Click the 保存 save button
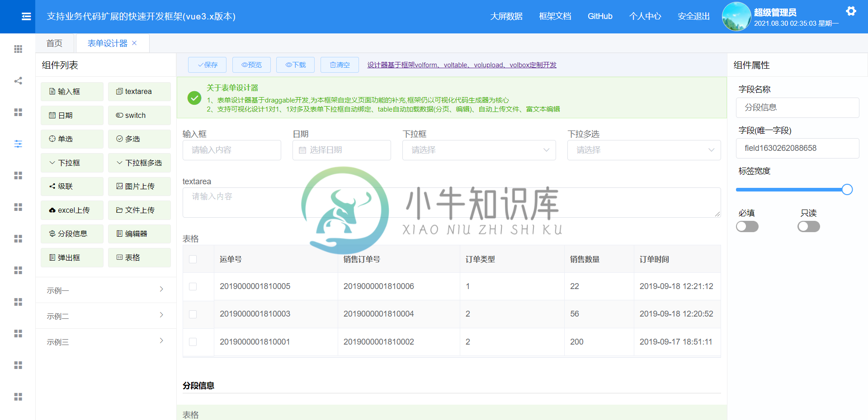This screenshot has width=868, height=420. click(208, 65)
